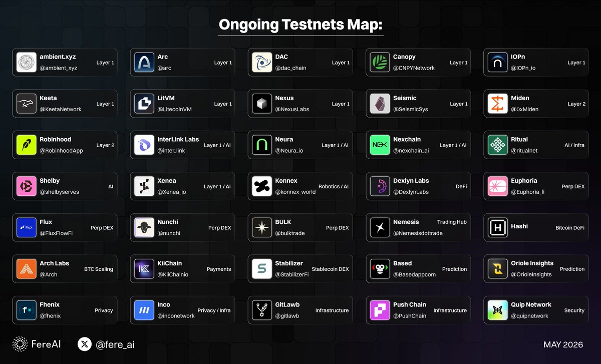Click the Euphoria pink logo icon
Image resolution: width=601 pixels, height=364 pixels.
pyautogui.click(x=497, y=186)
